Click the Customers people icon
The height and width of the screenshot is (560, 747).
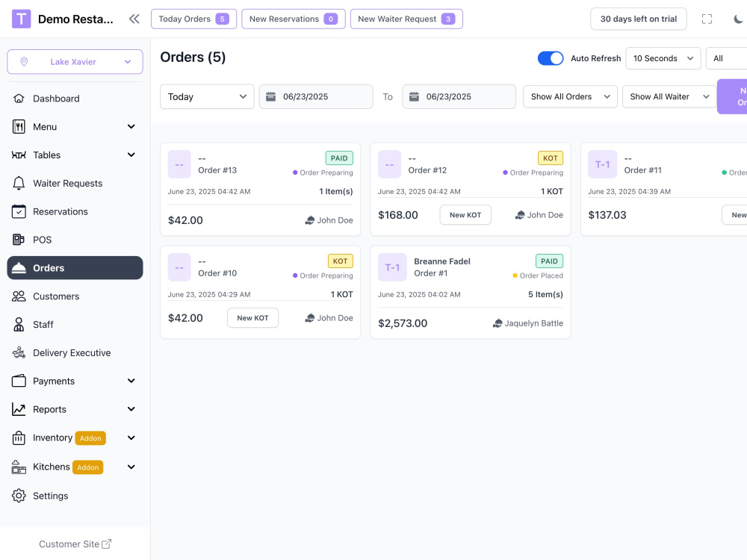coord(19,296)
